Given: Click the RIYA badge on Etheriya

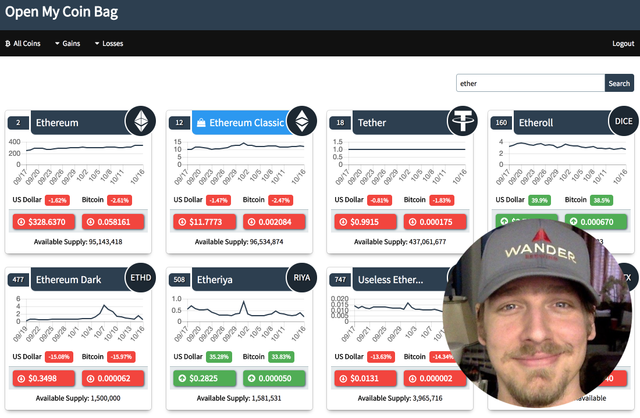Looking at the screenshot, I should 302,278.
